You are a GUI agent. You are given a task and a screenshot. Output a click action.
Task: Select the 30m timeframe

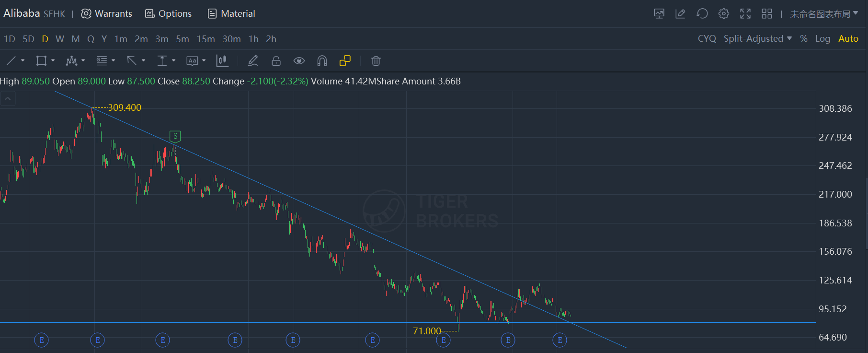click(231, 39)
